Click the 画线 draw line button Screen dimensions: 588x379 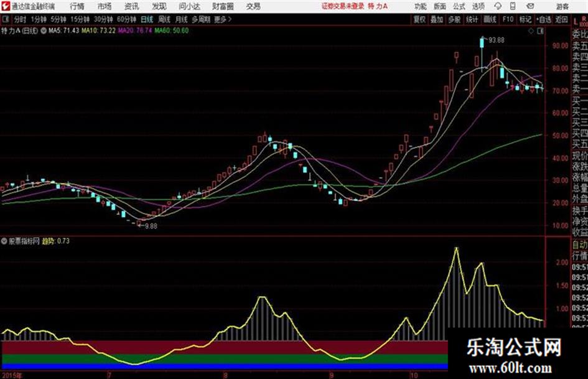pyautogui.click(x=490, y=19)
